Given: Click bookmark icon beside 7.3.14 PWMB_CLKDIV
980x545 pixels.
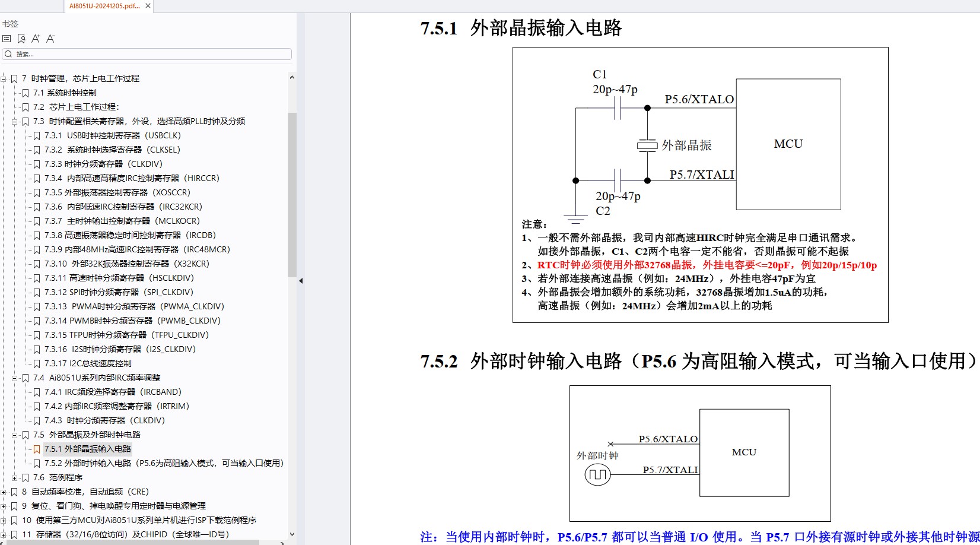Looking at the screenshot, I should click(x=37, y=321).
